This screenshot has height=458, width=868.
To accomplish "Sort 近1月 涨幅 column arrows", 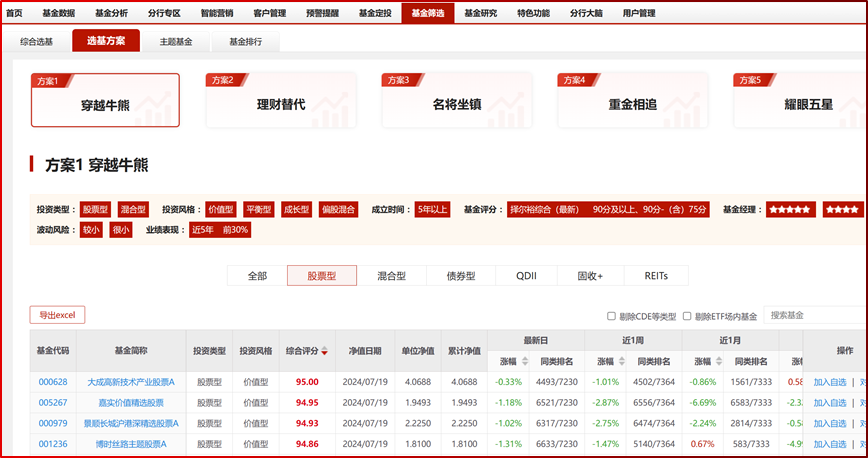I will pos(719,361).
